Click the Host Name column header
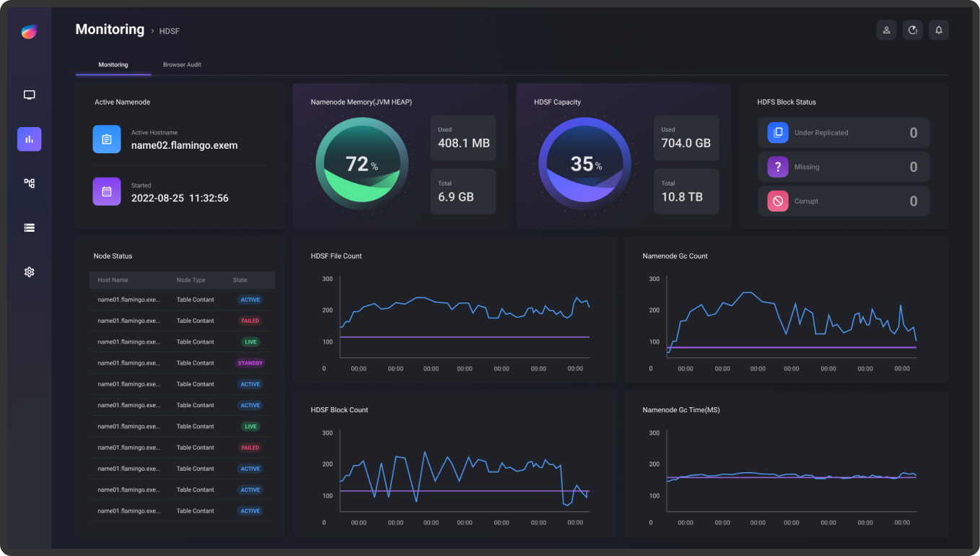Viewport: 980px width, 556px height. [x=113, y=280]
